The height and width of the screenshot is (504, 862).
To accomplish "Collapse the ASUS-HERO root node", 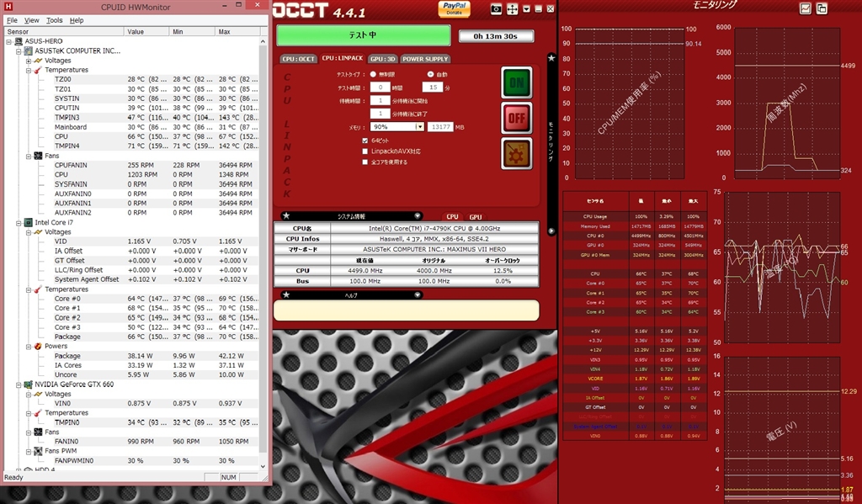I will point(8,41).
